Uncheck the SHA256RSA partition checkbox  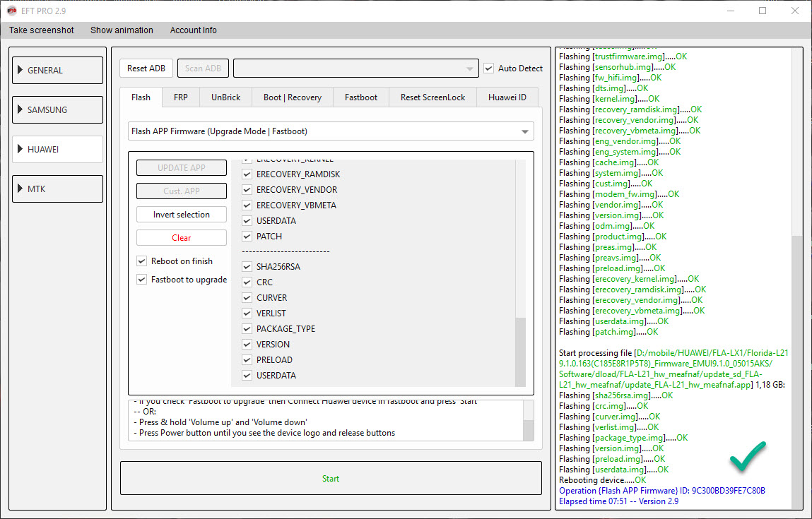pyautogui.click(x=247, y=267)
